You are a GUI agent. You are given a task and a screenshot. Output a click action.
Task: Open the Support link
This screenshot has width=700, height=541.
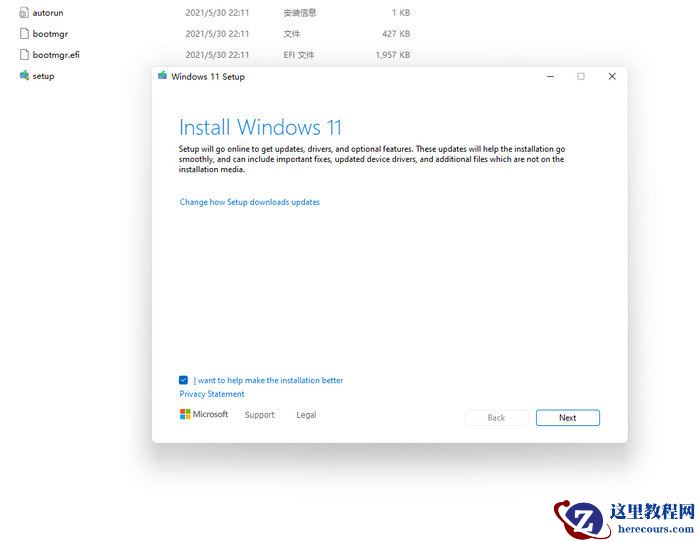pos(259,415)
